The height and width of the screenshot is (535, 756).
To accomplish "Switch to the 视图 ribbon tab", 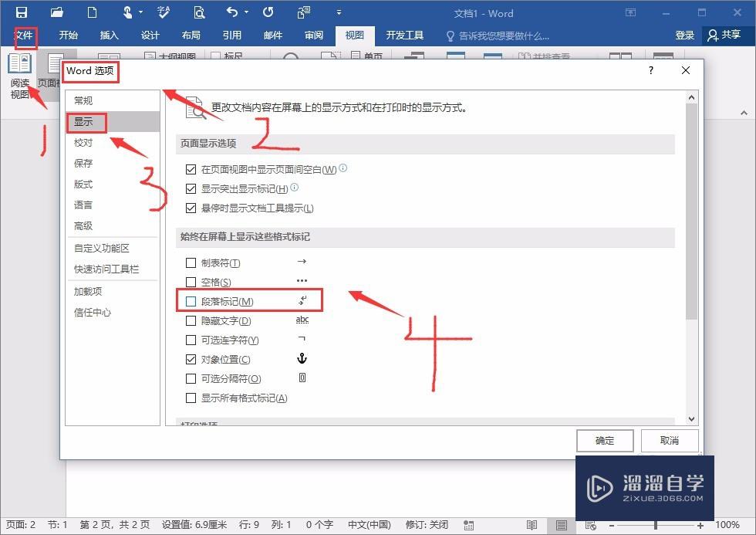I will tap(354, 35).
